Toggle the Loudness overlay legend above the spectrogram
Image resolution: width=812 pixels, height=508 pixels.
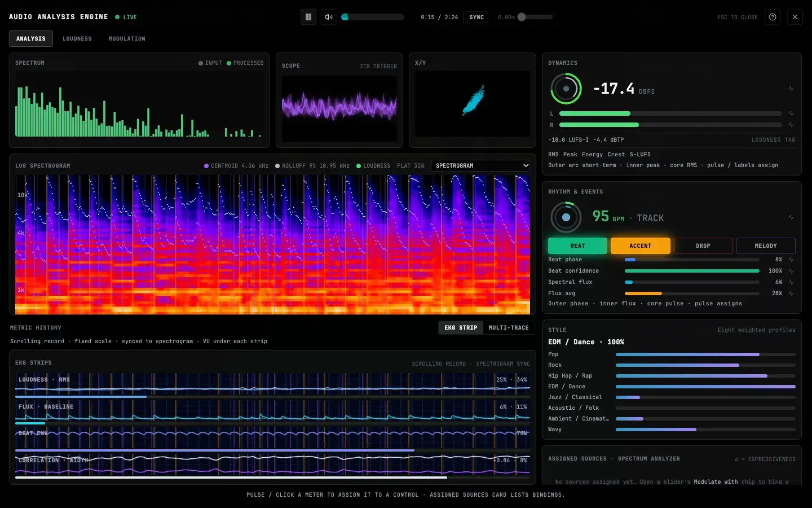point(373,166)
